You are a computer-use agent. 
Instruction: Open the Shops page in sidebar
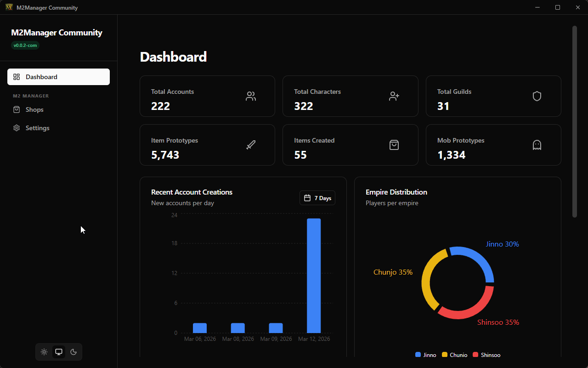pyautogui.click(x=34, y=109)
